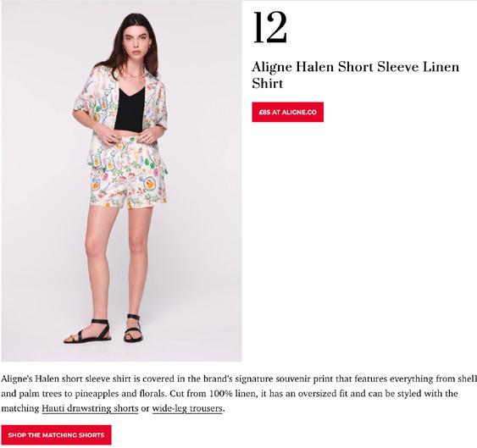Click the black sandal with ankle strap on left
Screen dimensions: 477x448
click(88, 331)
